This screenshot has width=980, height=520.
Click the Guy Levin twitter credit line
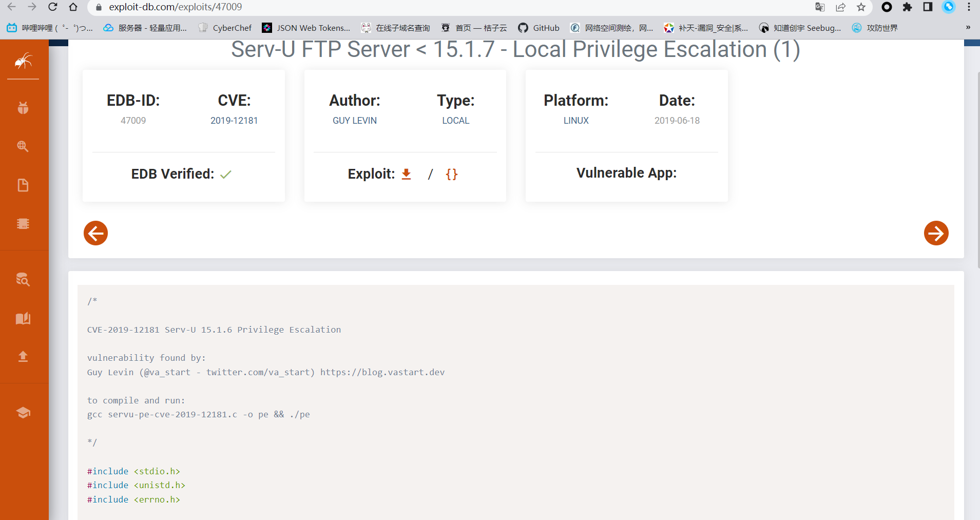tap(266, 372)
